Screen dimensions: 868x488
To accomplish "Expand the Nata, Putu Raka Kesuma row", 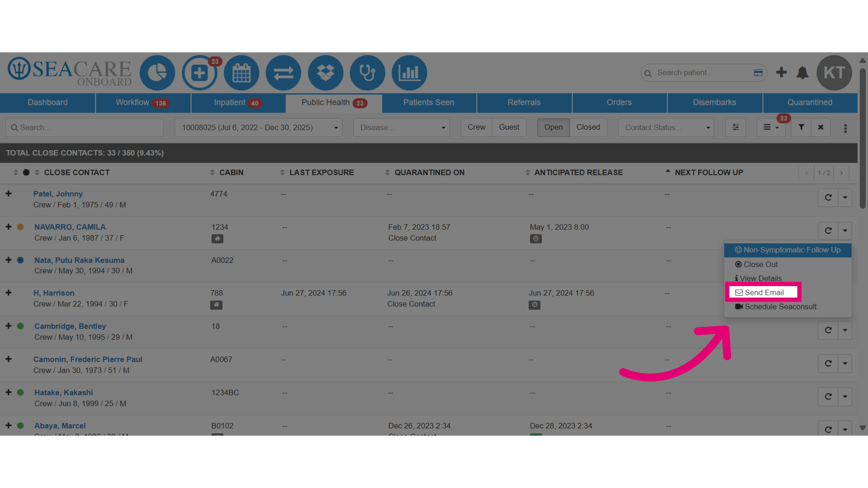I will [x=8, y=260].
